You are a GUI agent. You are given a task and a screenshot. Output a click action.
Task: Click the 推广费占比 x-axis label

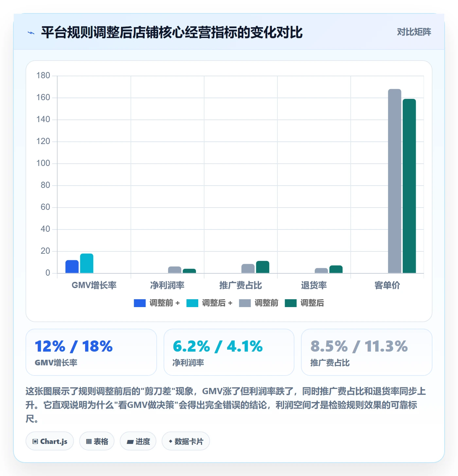(x=240, y=285)
